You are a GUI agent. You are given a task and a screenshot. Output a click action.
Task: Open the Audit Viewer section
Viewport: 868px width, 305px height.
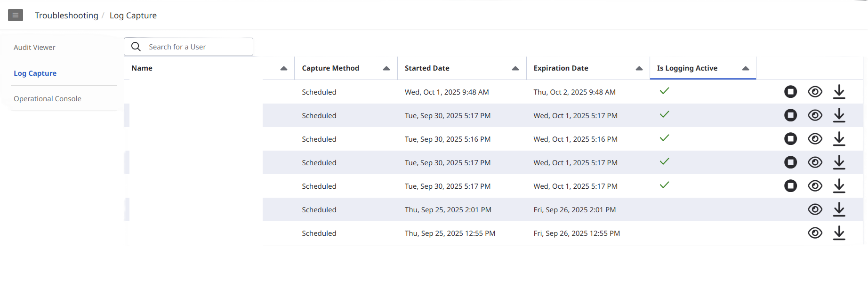pyautogui.click(x=34, y=48)
